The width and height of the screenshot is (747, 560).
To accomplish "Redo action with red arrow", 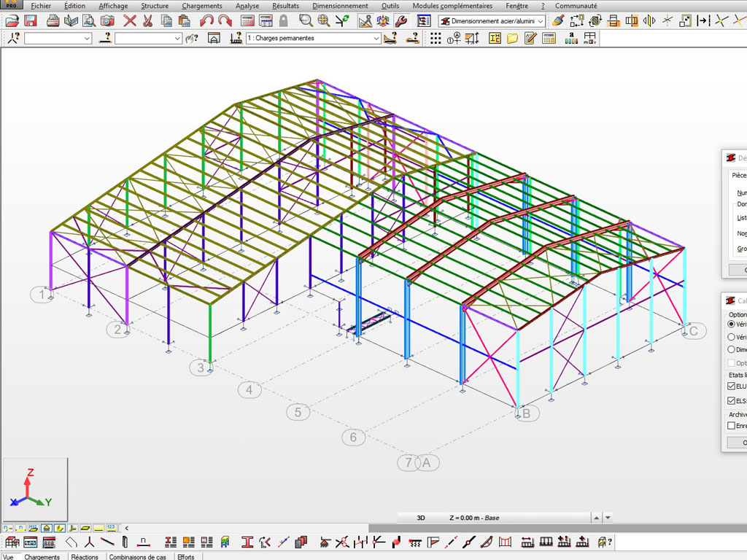I will tap(225, 20).
